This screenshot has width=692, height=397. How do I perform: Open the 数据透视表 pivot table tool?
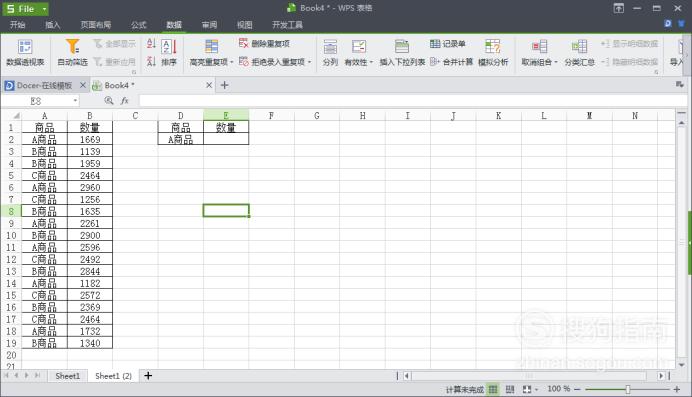[x=25, y=53]
